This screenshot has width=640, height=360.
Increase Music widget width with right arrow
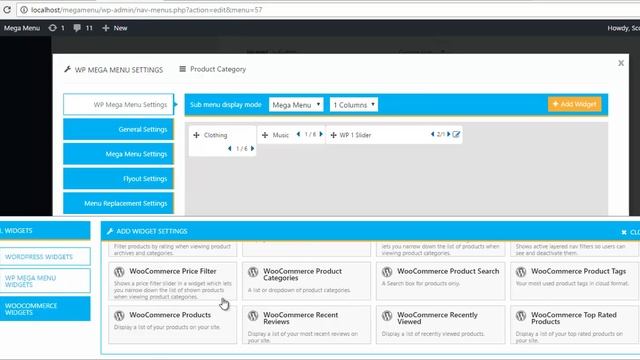coord(321,134)
